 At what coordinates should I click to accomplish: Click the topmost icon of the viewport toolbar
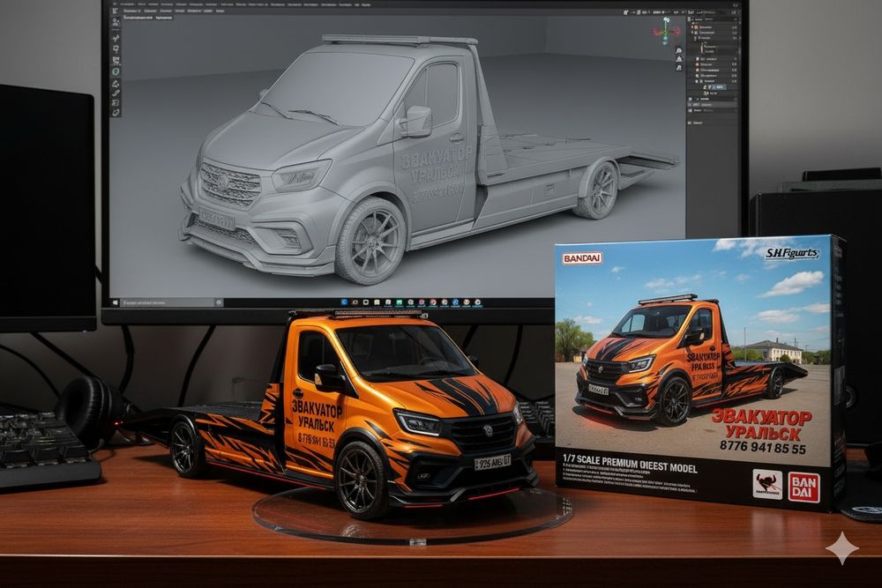click(x=116, y=11)
